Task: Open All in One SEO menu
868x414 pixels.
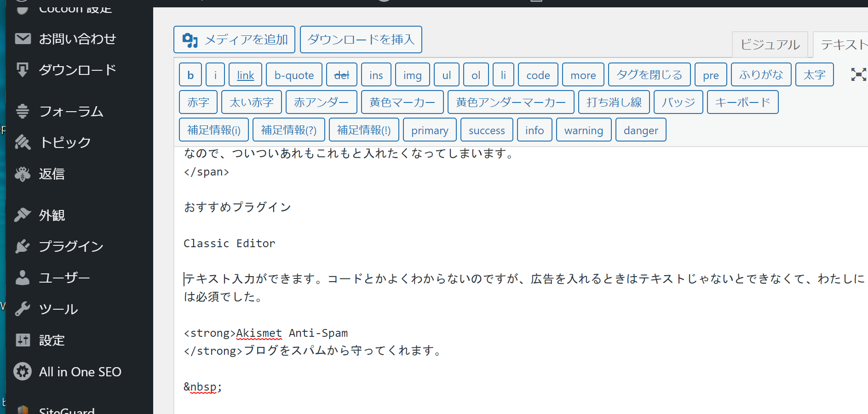Action: tap(80, 372)
